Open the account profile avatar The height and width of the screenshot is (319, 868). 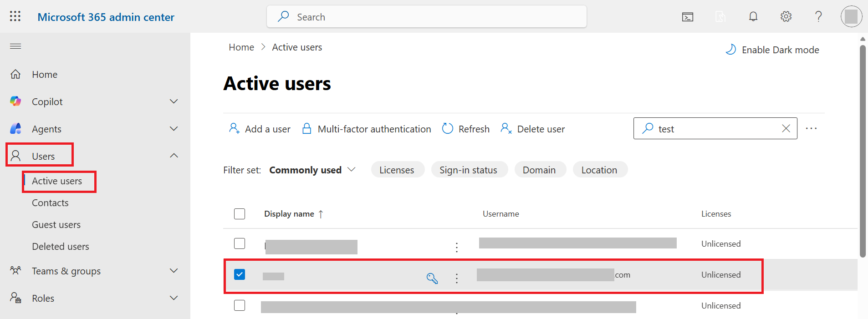851,17
